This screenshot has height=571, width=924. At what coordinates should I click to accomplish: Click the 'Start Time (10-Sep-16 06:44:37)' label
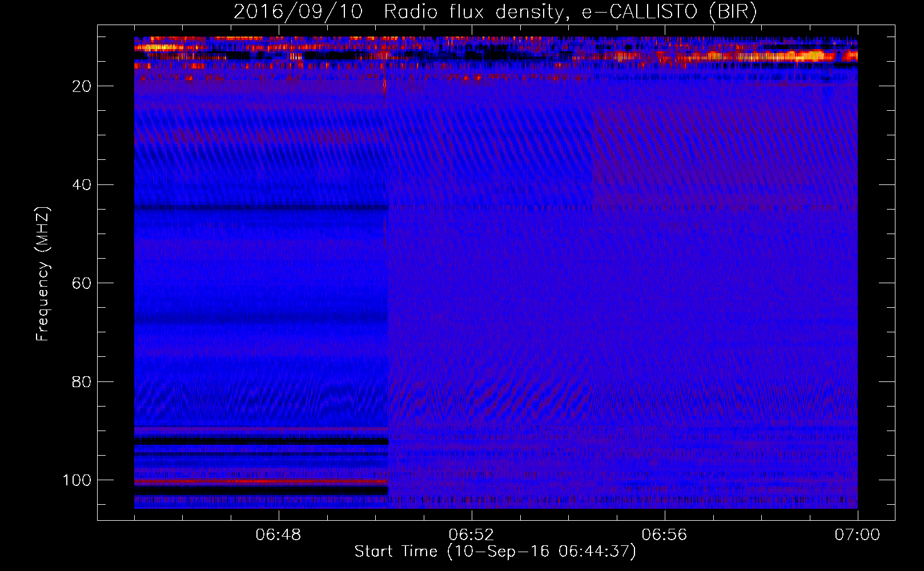pos(495,552)
